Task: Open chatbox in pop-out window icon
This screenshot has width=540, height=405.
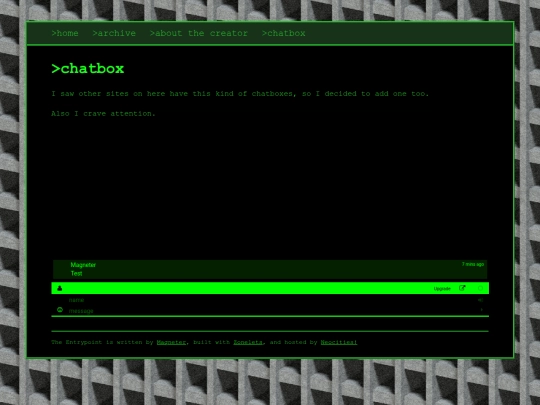Action: [462, 288]
